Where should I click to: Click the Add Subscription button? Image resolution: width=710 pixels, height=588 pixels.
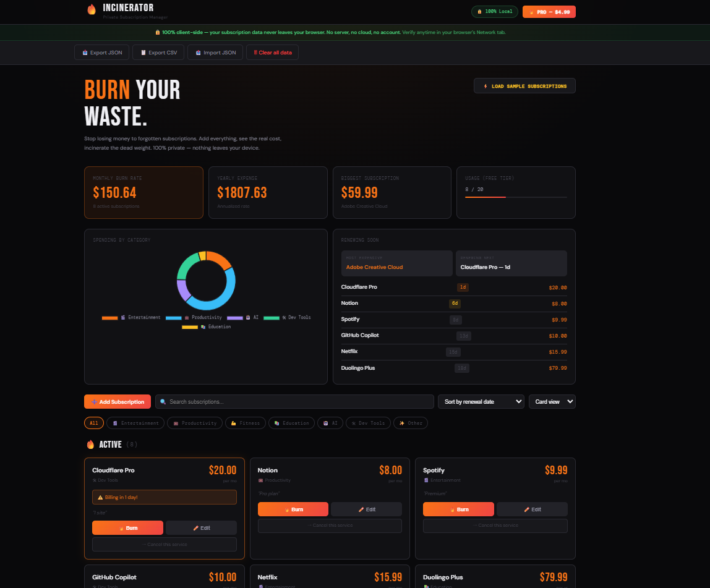point(118,402)
